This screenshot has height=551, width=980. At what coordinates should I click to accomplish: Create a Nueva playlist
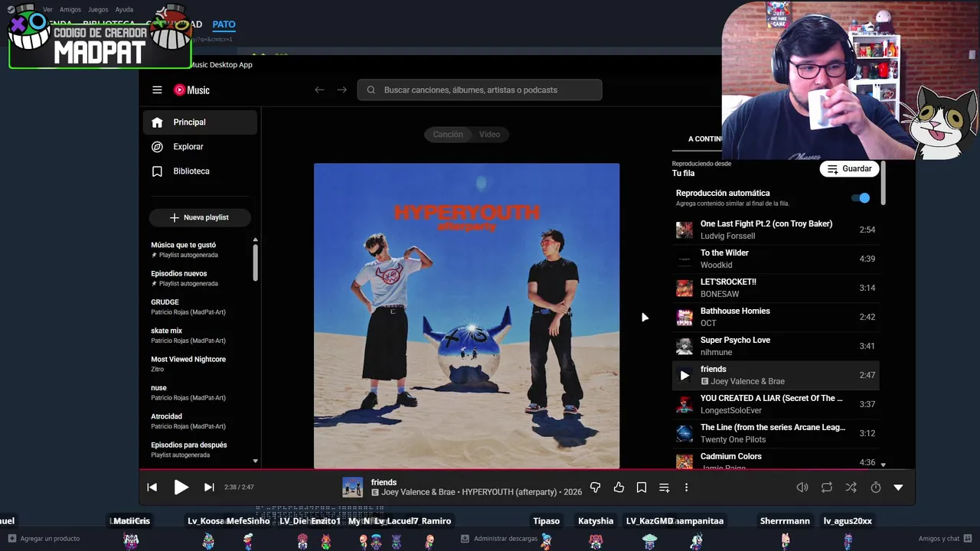point(200,217)
